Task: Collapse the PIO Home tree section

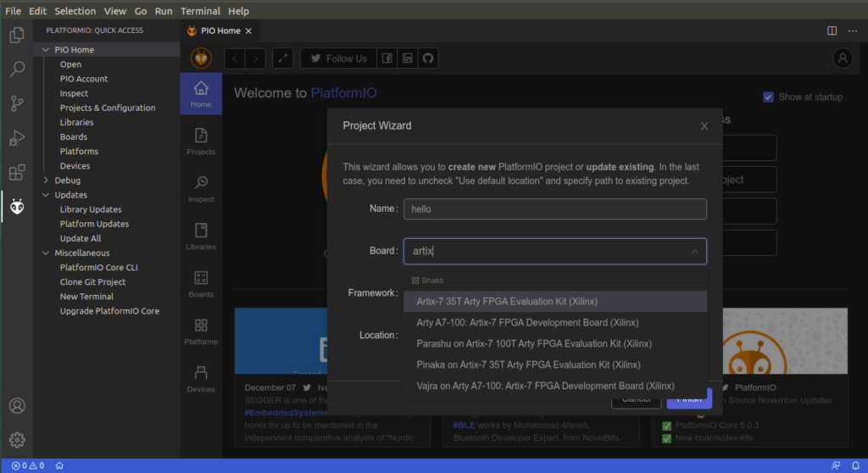Action: coord(46,50)
